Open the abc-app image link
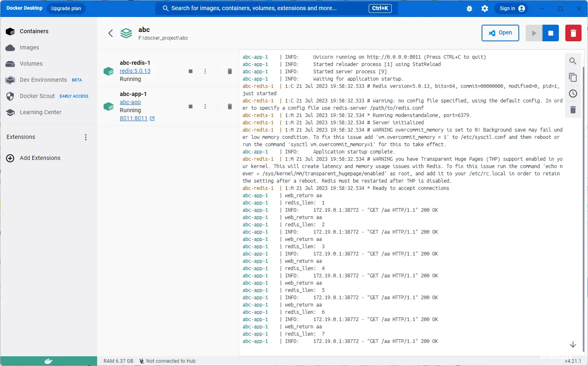The height and width of the screenshot is (366, 588). pyautogui.click(x=130, y=102)
